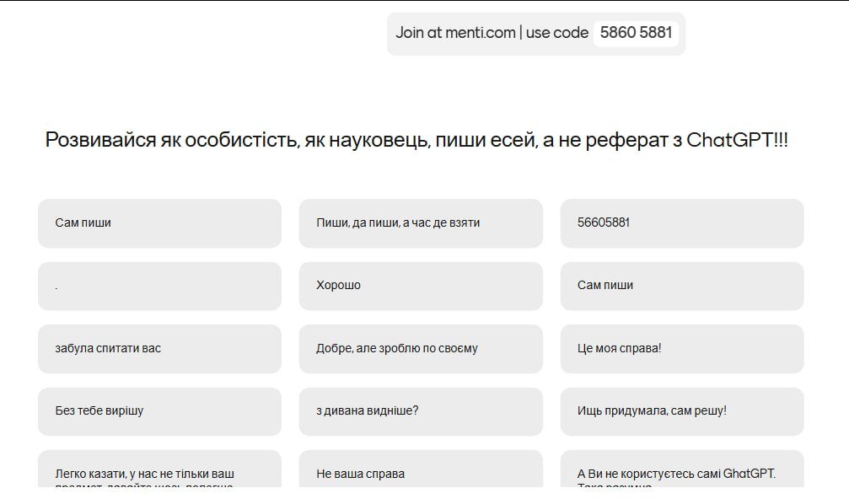Click the 'Join at menti.com' text
The image size is (849, 504).
point(455,34)
